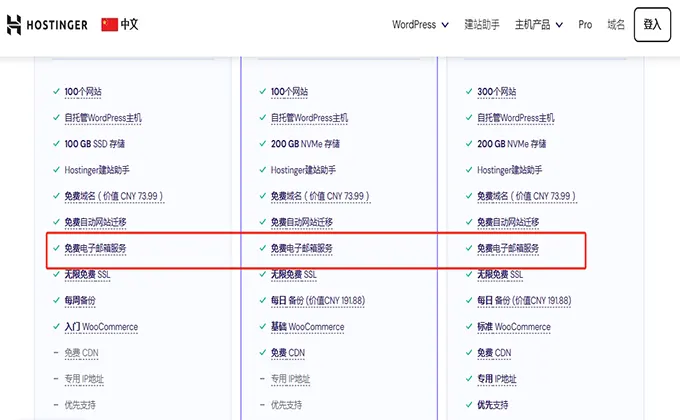680x420 pixels.
Task: Select the Pro menu item
Action: point(585,24)
